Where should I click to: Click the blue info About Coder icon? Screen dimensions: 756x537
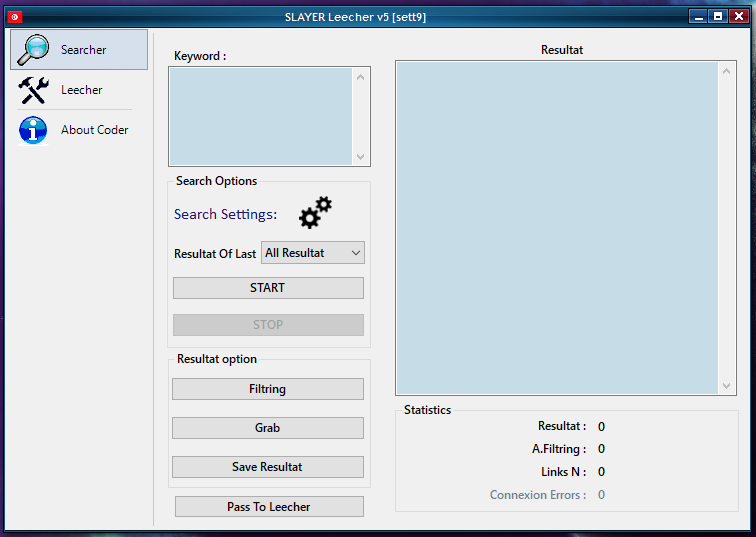pos(34,130)
